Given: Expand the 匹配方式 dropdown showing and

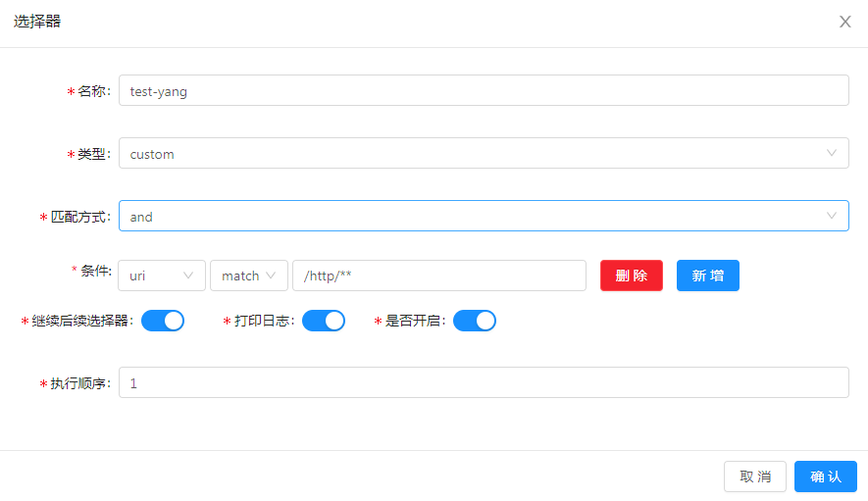Looking at the screenshot, I should point(484,216).
